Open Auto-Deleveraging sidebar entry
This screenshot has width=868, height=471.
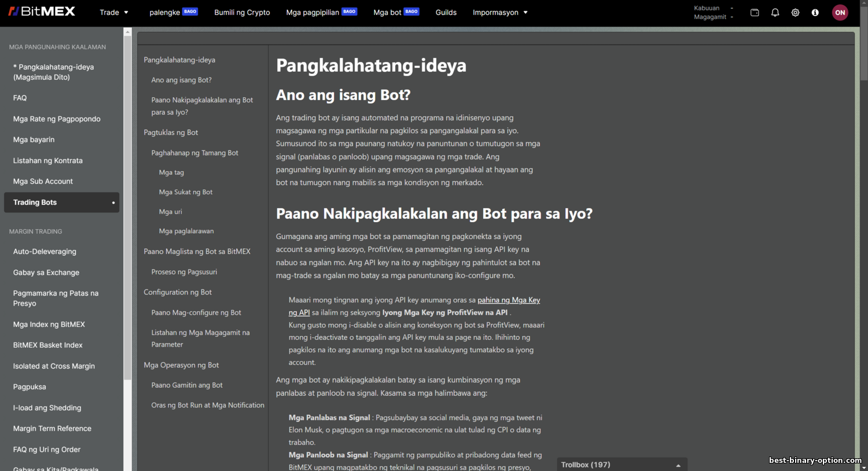point(45,252)
